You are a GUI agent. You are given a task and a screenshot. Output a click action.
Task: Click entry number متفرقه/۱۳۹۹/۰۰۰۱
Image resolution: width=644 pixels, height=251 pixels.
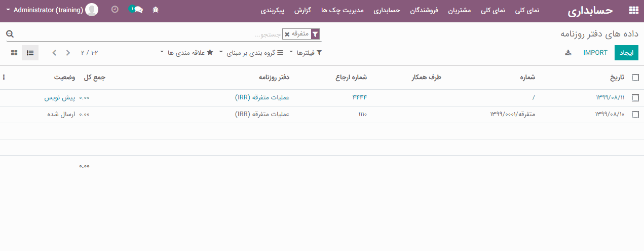(x=512, y=115)
